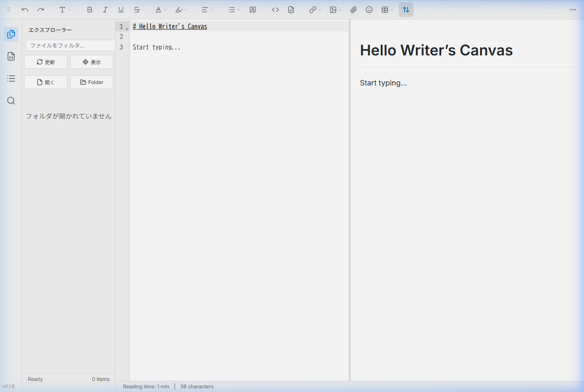This screenshot has width=584, height=392.
Task: Click the "0 items" counter
Action: pyautogui.click(x=101, y=379)
